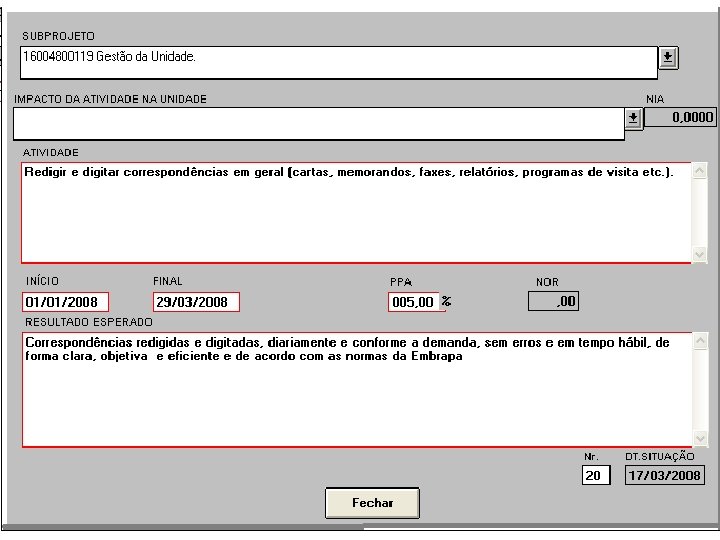
Task: Click RESULTADO ESPERADO scrollbar down arrow
Action: point(700,438)
